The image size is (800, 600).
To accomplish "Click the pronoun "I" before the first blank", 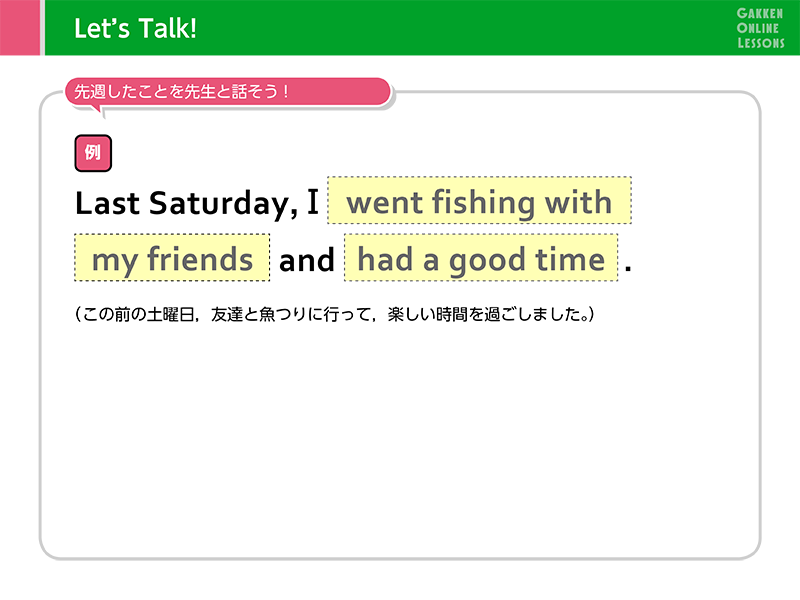I will coord(312,203).
